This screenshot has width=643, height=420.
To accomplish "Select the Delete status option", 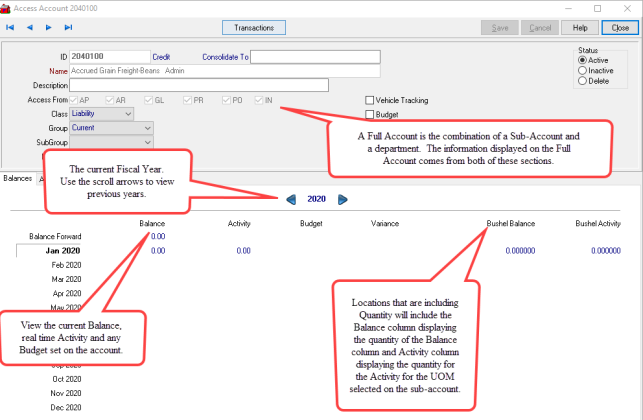I will pyautogui.click(x=583, y=81).
